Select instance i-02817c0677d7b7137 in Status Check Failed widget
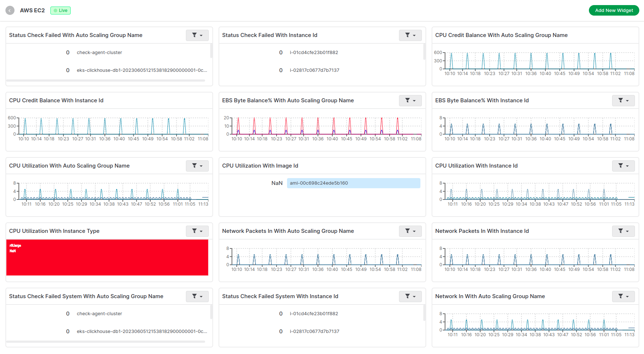This screenshot has height=354, width=644. [315, 70]
